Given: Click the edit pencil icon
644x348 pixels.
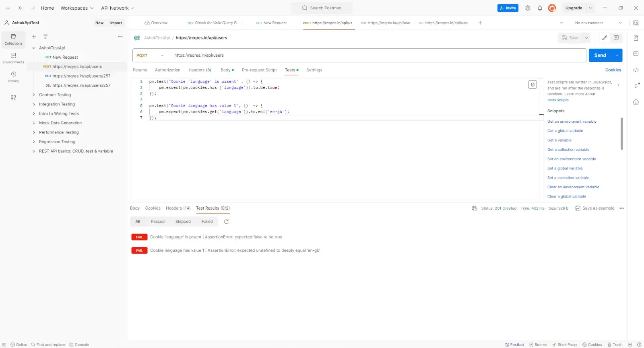Looking at the screenshot, I should point(605,38).
